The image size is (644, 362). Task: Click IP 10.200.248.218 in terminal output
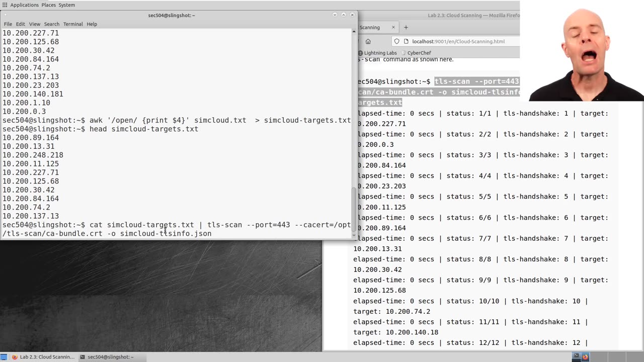pyautogui.click(x=33, y=155)
